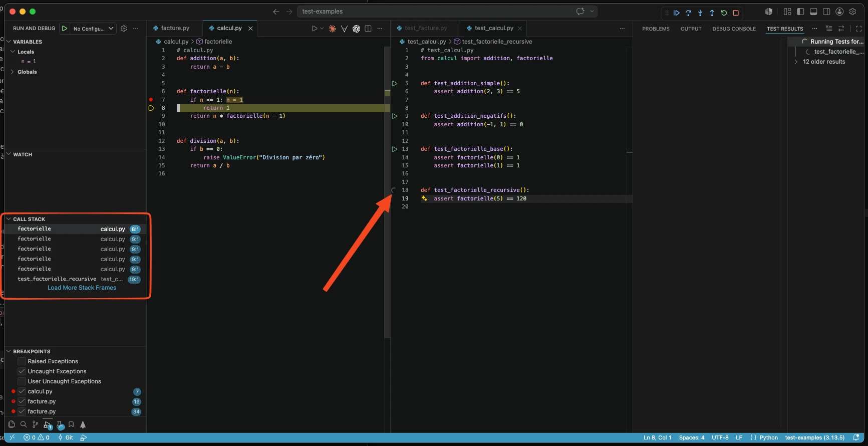Open the Problems panel tab
The image size is (868, 446).
tap(656, 29)
